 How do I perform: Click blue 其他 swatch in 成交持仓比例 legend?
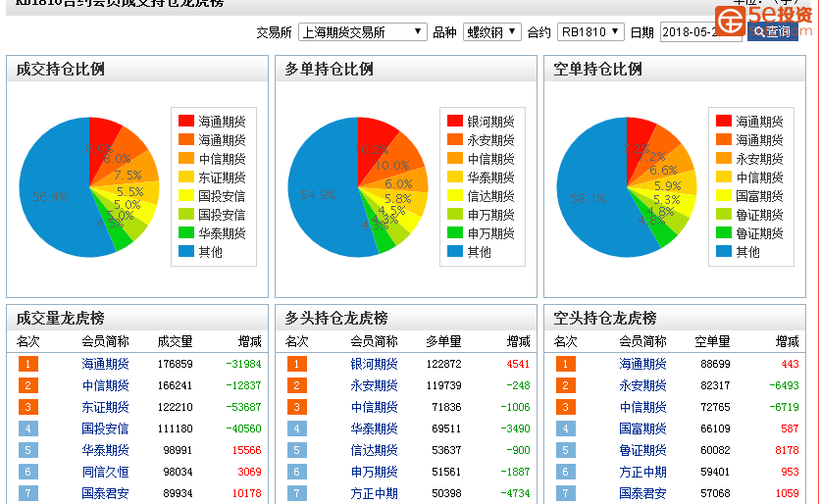(x=186, y=251)
